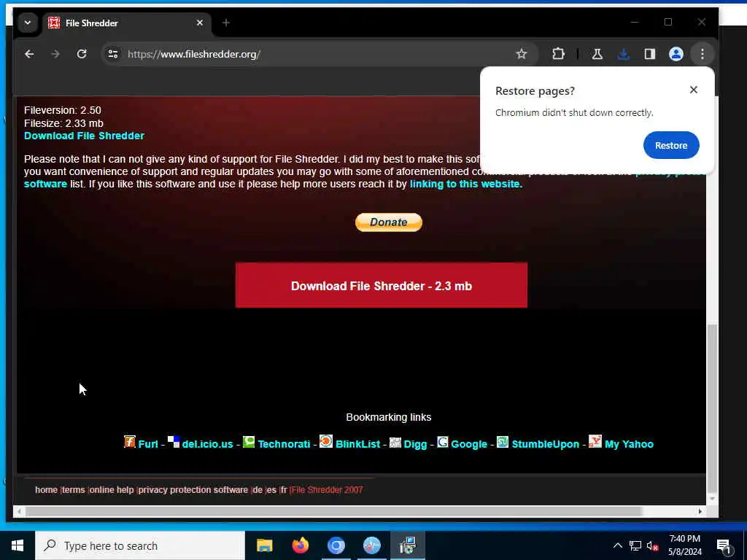Open the three-dot Chromium menu
The image size is (747, 560).
tap(703, 54)
